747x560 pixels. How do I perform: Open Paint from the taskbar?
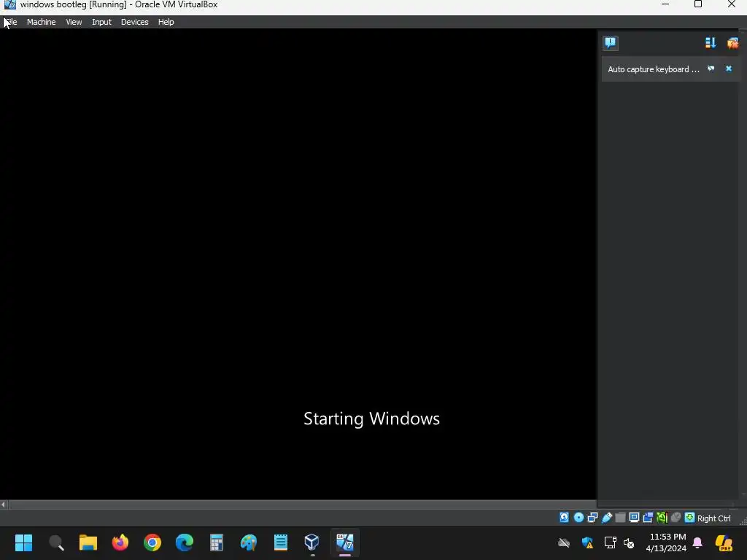pyautogui.click(x=249, y=542)
